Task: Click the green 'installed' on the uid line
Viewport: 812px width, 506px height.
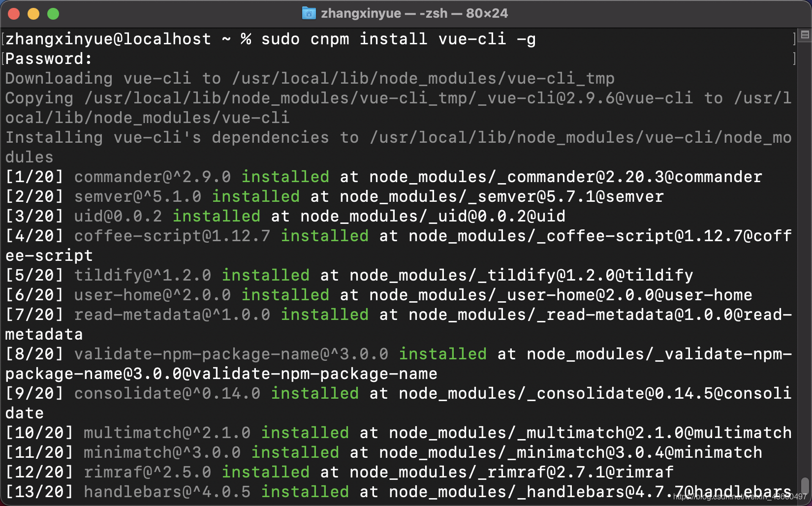Action: 217,216
